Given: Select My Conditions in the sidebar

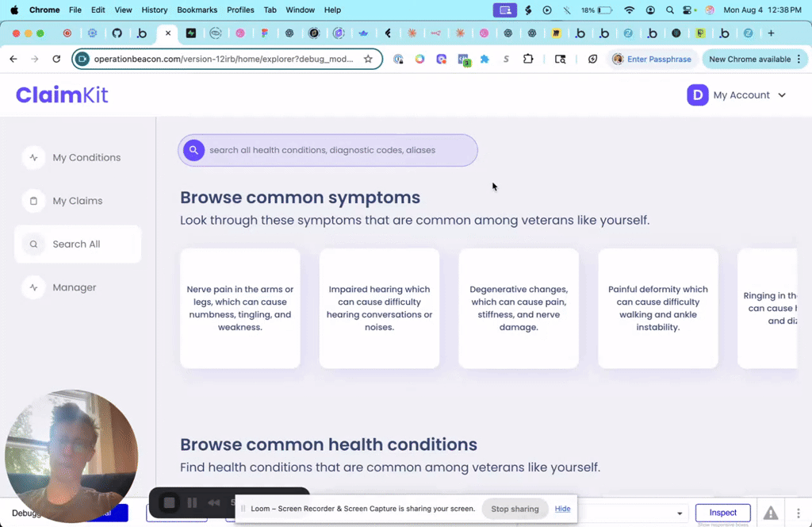Looking at the screenshot, I should (78, 157).
